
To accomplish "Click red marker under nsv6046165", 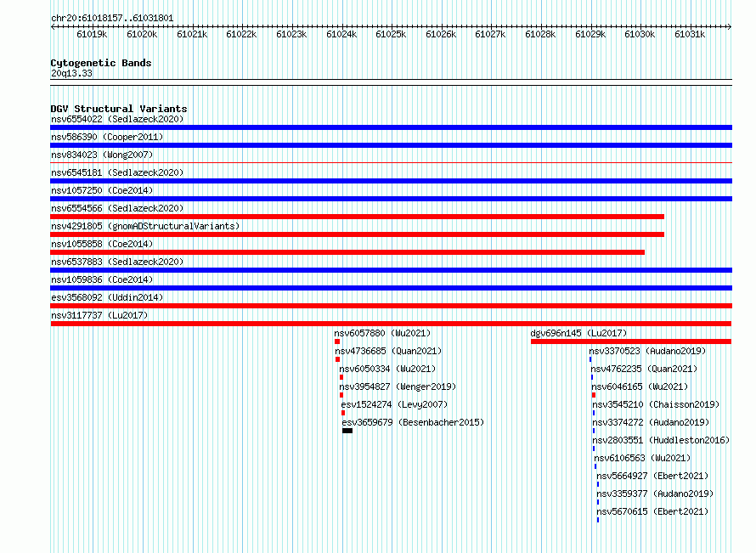I will coord(594,395).
